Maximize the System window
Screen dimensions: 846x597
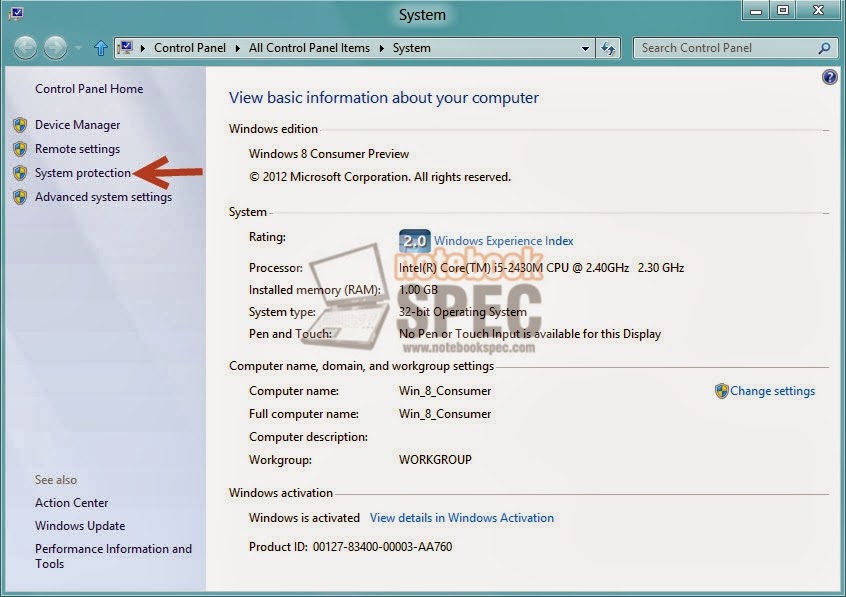[782, 11]
